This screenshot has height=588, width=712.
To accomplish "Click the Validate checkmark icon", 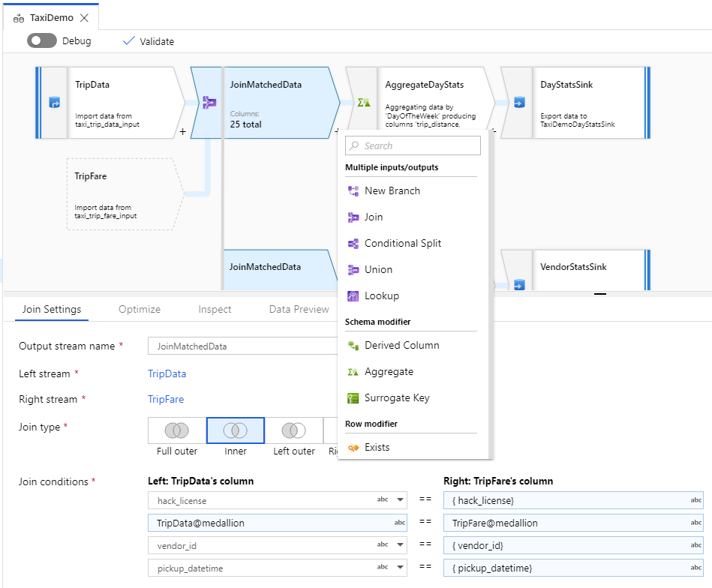I will pos(128,41).
